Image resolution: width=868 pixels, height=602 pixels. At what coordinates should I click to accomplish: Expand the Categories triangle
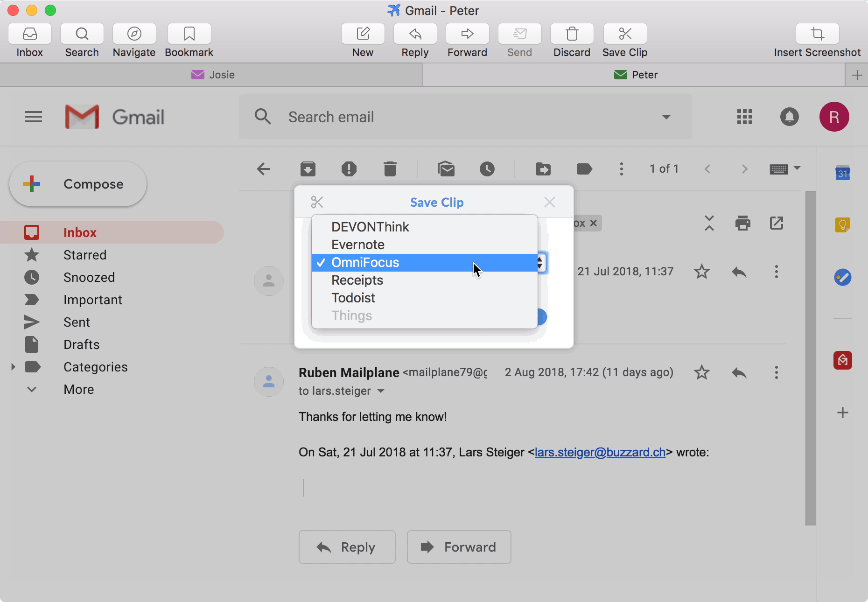coord(13,367)
